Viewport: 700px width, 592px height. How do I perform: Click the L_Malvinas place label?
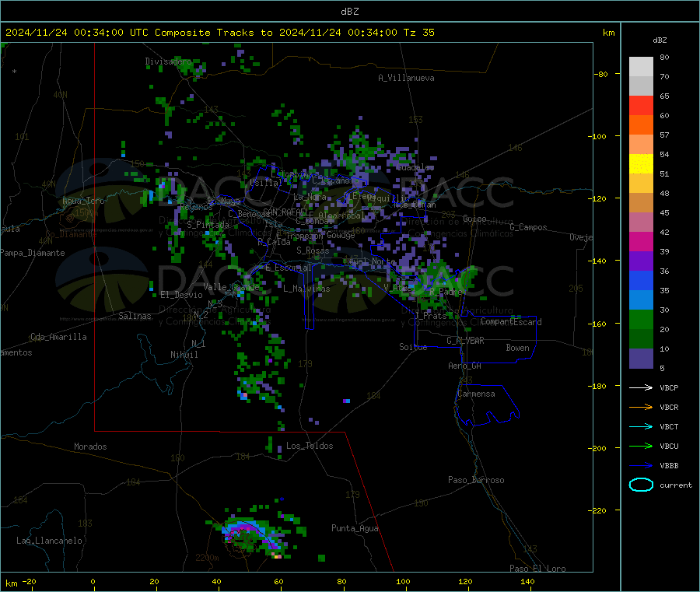coord(306,289)
